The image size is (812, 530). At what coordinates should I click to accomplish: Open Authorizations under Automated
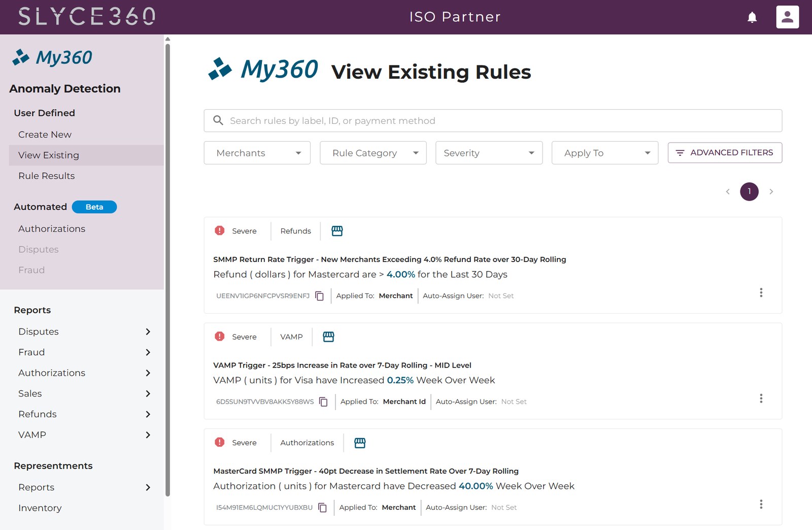[52, 229]
